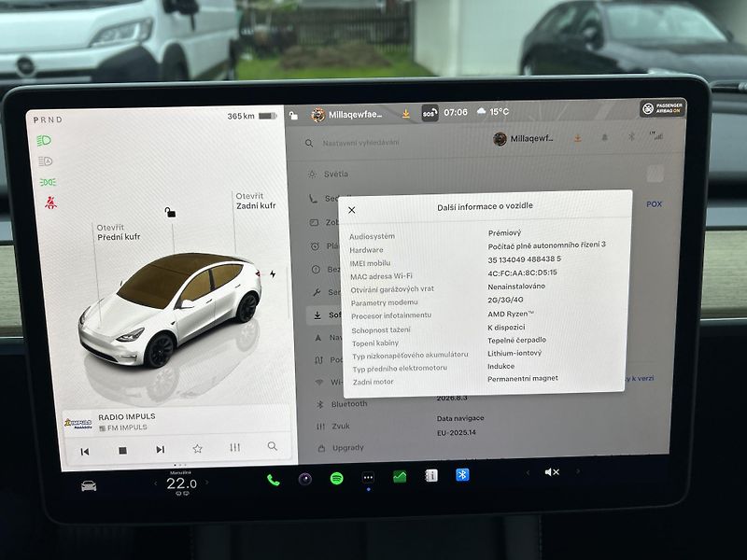Tap the notifications bell in settings
This screenshot has height=560, width=747.
click(x=604, y=137)
